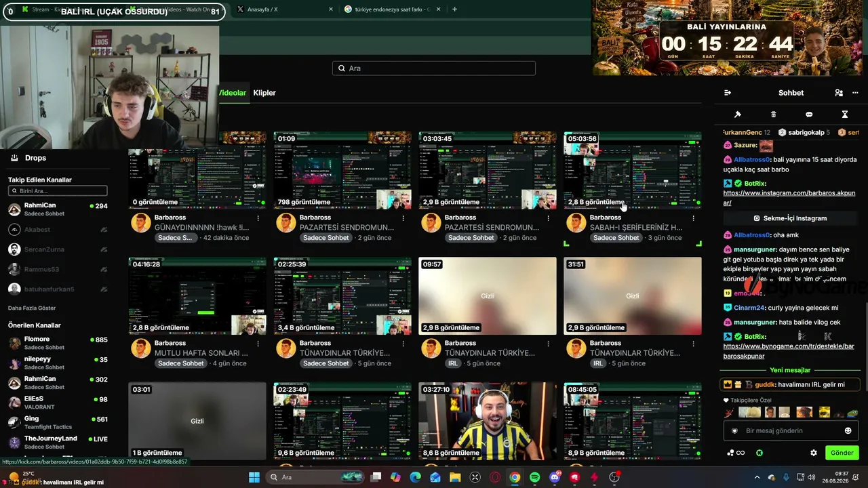Open TheJourneyLand LIVE channel
The width and height of the screenshot is (868, 488).
(x=58, y=442)
